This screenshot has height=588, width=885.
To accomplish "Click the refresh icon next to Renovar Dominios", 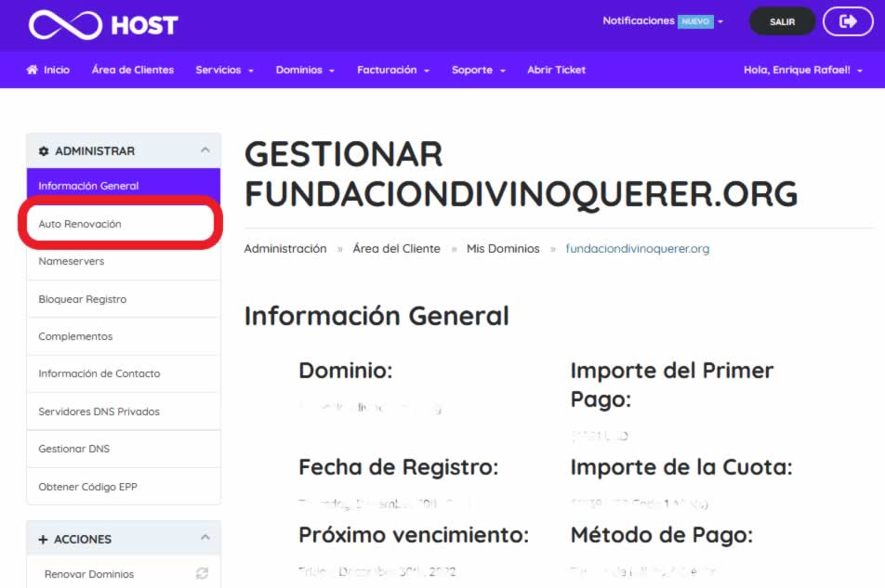I will coord(202,573).
